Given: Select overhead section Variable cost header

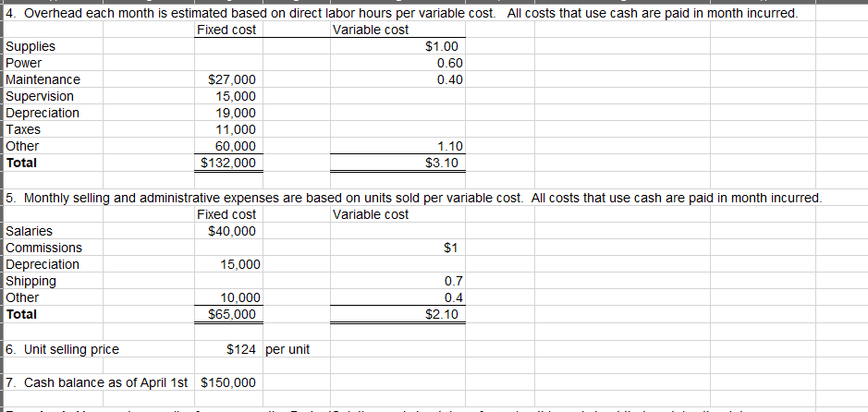Looking at the screenshot, I should tap(371, 30).
